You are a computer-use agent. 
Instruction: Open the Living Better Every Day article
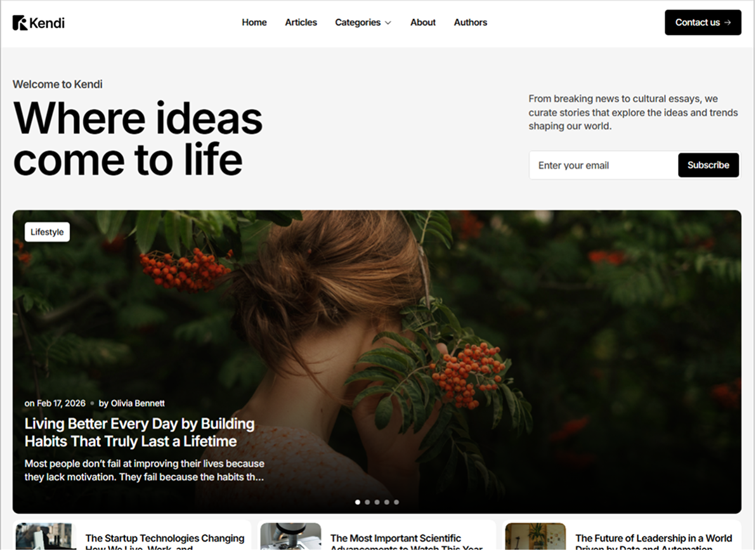point(140,432)
